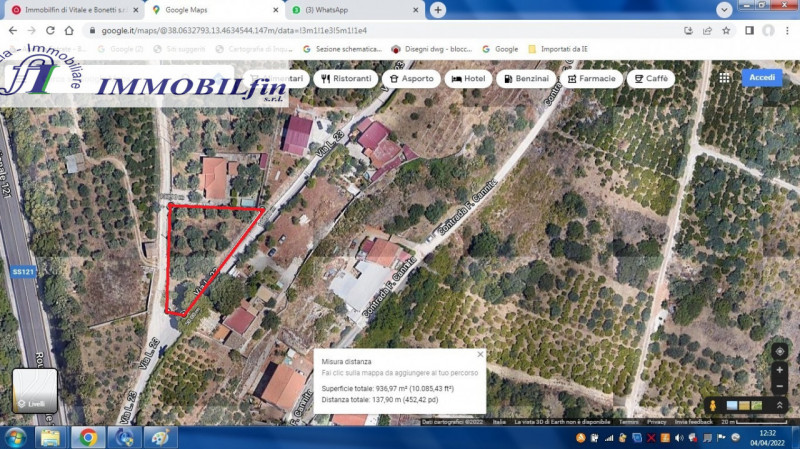Open the Google apps grid
This screenshot has height=449, width=800.
(x=724, y=77)
